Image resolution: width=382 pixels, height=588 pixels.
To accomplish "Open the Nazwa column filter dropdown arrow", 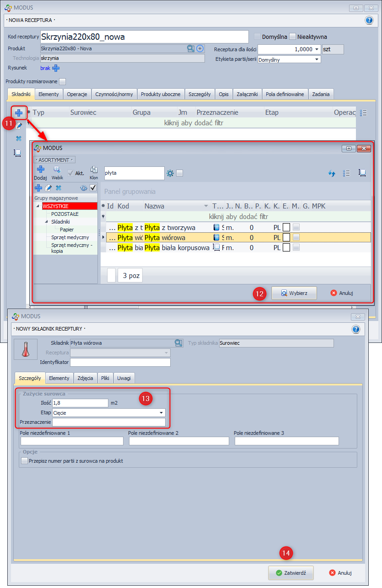I will click(x=206, y=206).
